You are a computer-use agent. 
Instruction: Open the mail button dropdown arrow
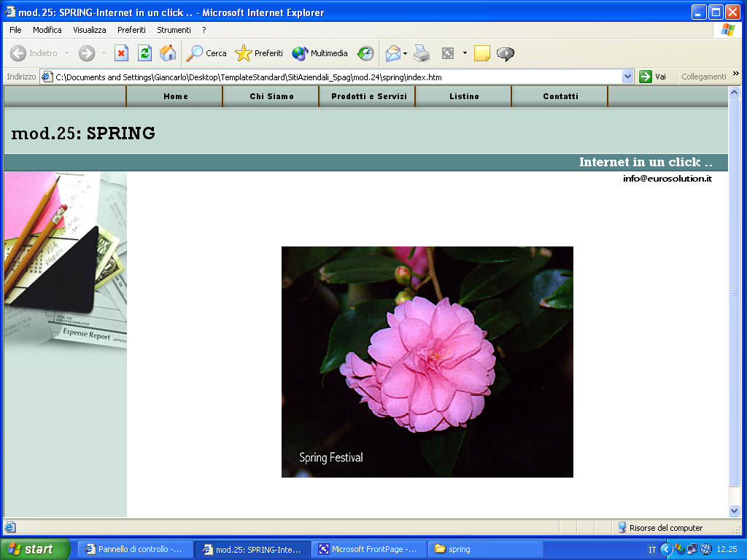tap(406, 53)
